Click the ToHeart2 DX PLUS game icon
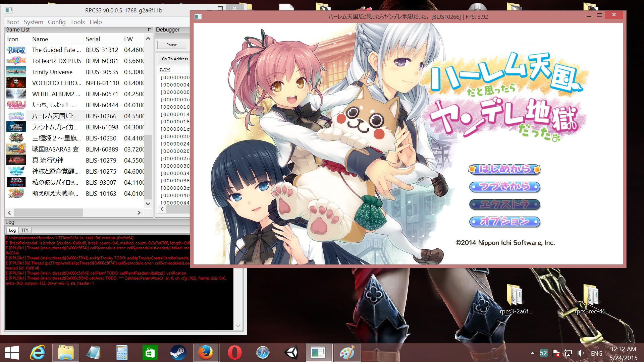The image size is (644, 362). [16, 61]
